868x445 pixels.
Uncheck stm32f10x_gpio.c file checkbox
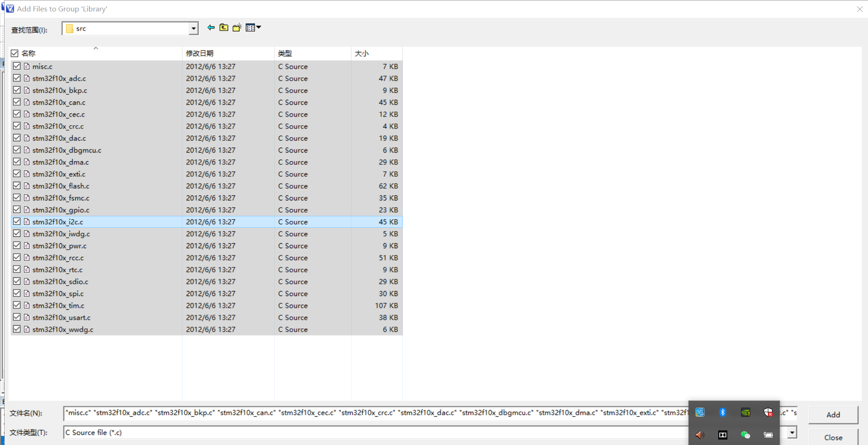(17, 209)
